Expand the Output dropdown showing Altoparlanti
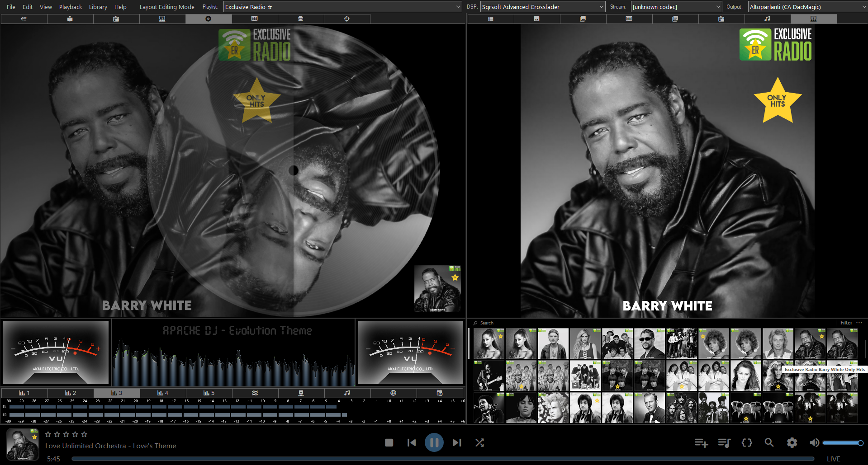868x465 pixels. [x=807, y=7]
